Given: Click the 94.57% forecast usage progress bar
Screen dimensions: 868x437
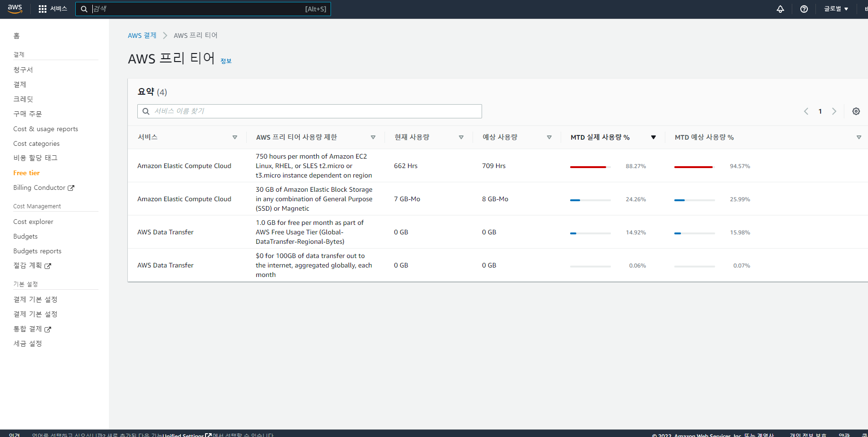Looking at the screenshot, I should coord(695,167).
